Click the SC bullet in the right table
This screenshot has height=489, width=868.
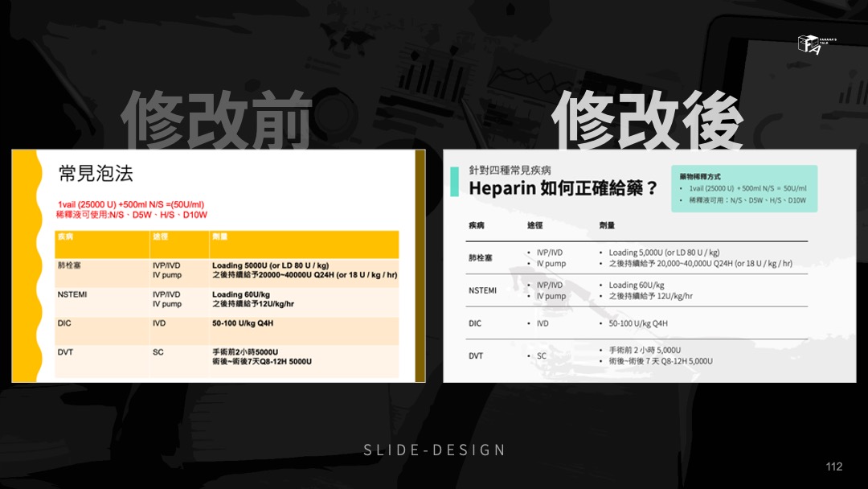click(x=542, y=355)
